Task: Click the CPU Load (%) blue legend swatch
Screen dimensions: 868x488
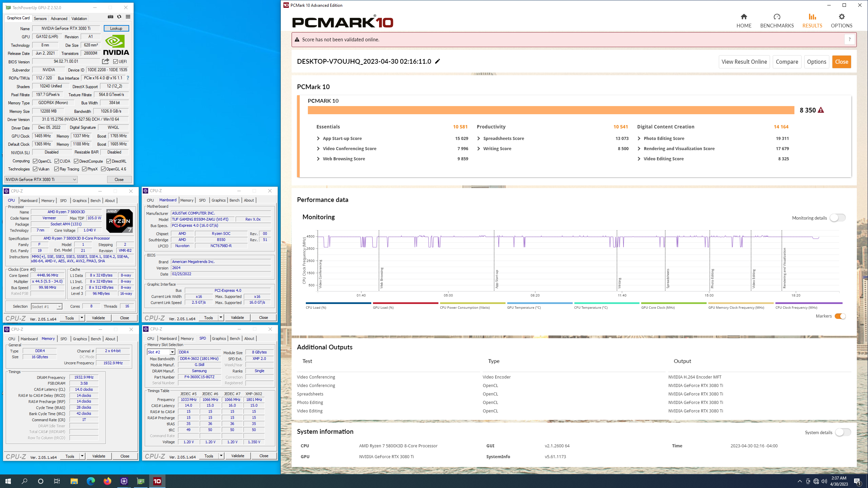Action: (x=338, y=303)
